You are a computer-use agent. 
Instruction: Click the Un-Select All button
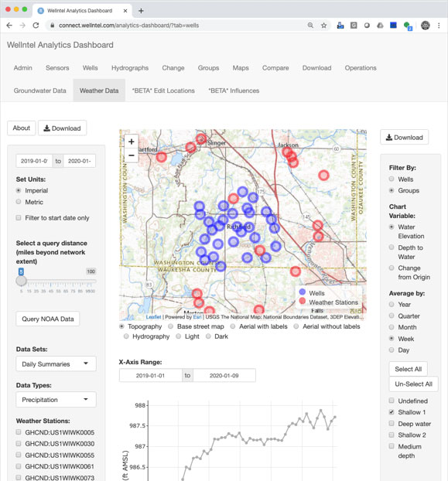tap(413, 384)
